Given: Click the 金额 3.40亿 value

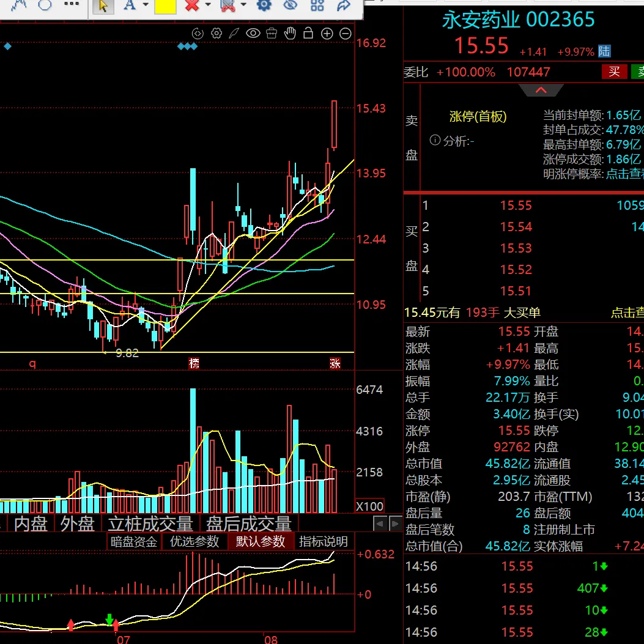Looking at the screenshot, I should pos(512,414).
